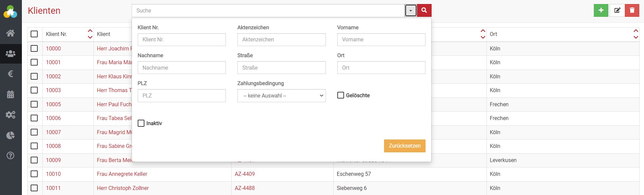Image resolution: width=644 pixels, height=195 pixels.
Task: Open the pie chart reports icon
Action: 10,135
